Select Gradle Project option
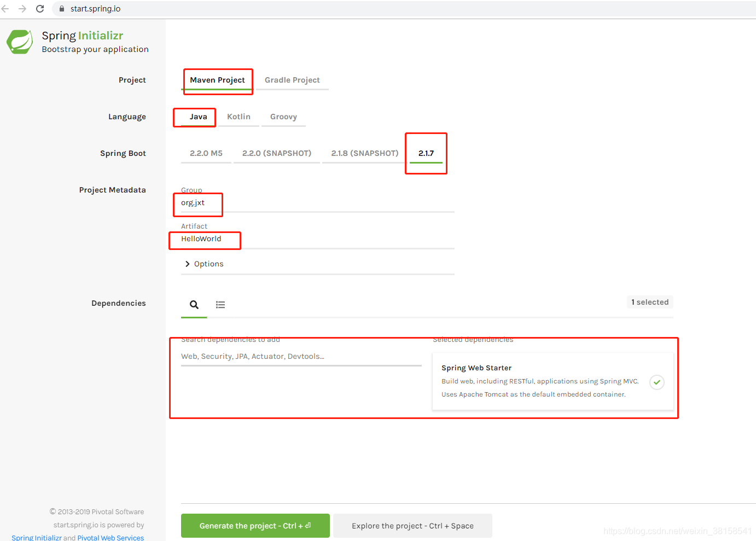This screenshot has height=541, width=756. (x=292, y=80)
